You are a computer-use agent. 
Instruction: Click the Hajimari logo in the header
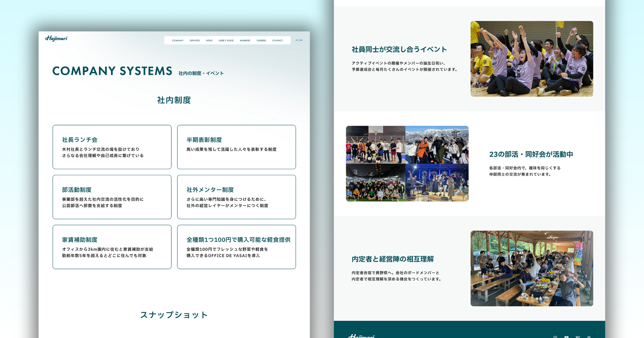[x=56, y=39]
